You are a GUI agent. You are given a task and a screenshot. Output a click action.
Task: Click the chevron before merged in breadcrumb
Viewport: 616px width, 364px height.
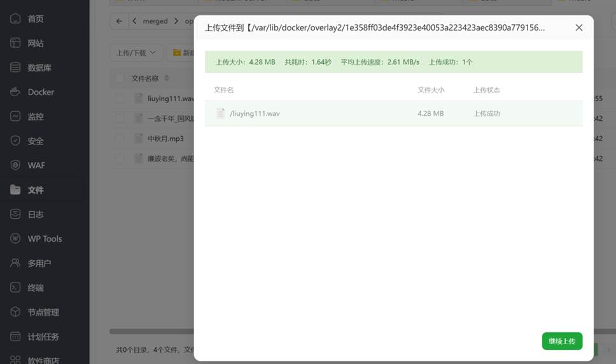[x=134, y=21]
